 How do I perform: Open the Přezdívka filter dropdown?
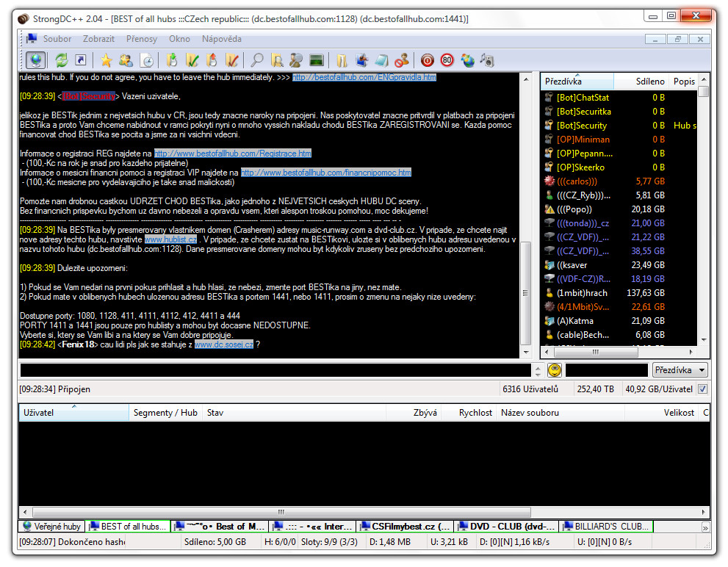click(x=680, y=370)
